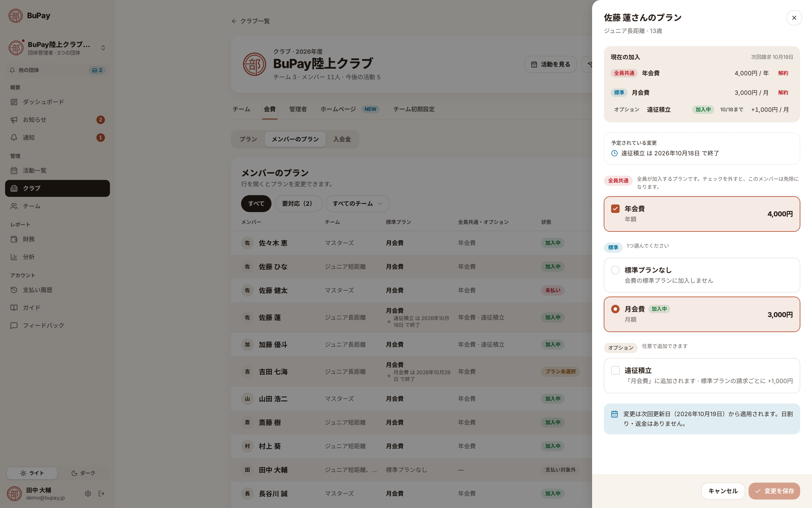The height and width of the screenshot is (508, 812).
Task: Click the BuPay logo icon in the sidebar
Action: (x=15, y=15)
